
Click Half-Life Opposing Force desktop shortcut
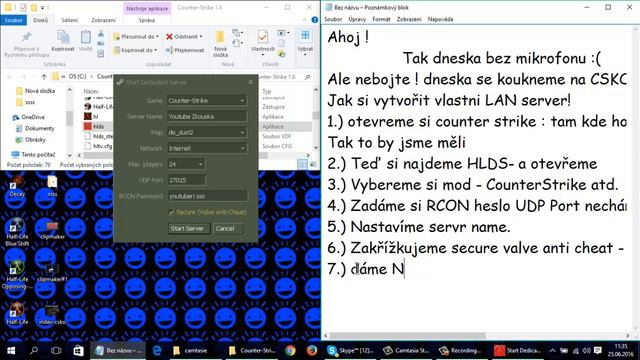[17, 275]
